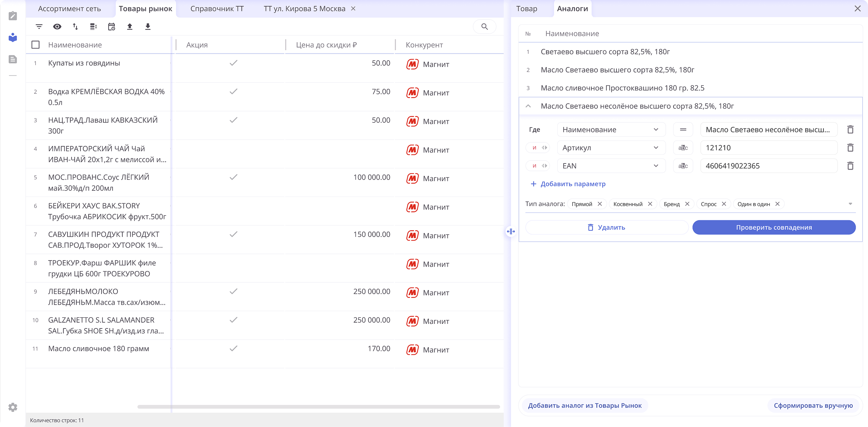Click the search magnifier icon
Screen dimensions: 868x427
coord(484,27)
